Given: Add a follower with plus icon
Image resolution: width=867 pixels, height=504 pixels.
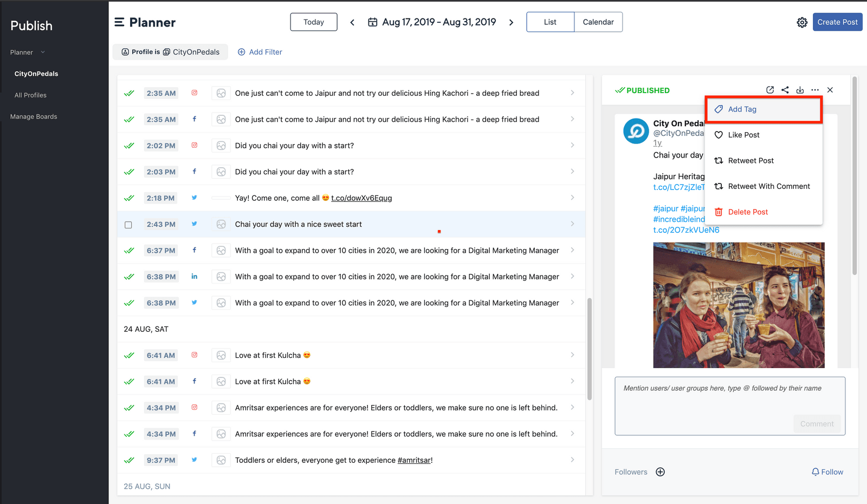Looking at the screenshot, I should [x=660, y=472].
